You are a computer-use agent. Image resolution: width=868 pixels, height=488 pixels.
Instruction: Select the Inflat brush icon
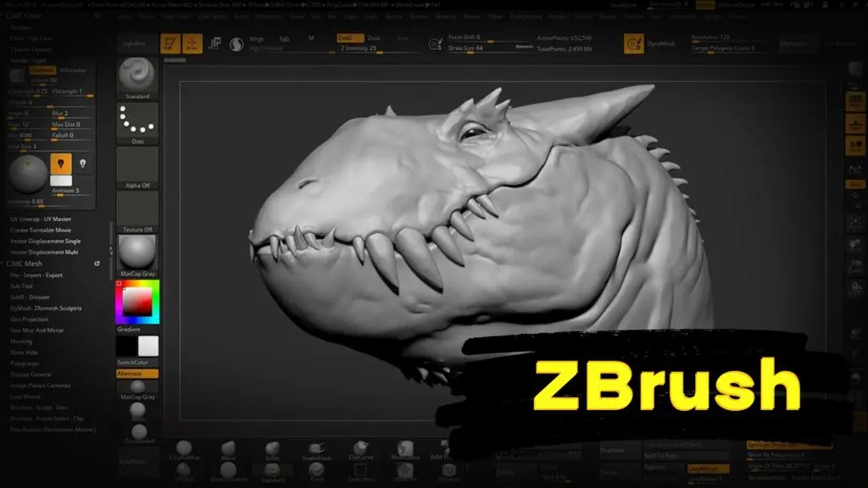point(272,451)
